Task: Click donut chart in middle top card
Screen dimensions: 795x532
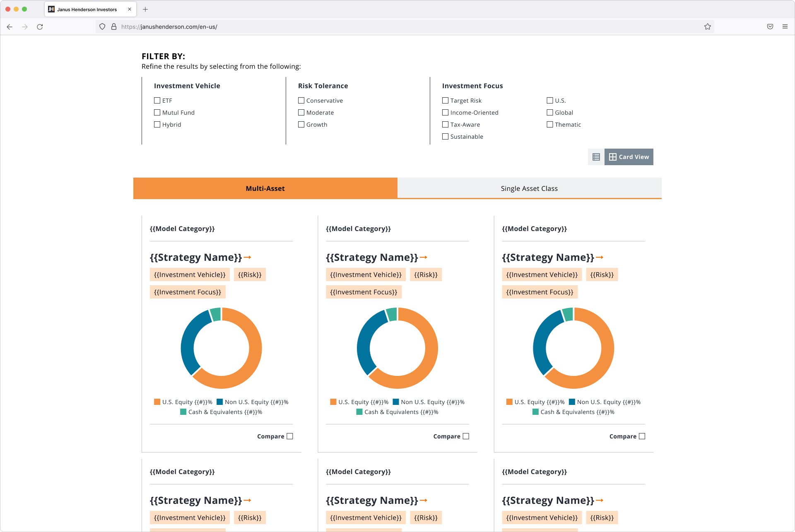Action: (397, 348)
